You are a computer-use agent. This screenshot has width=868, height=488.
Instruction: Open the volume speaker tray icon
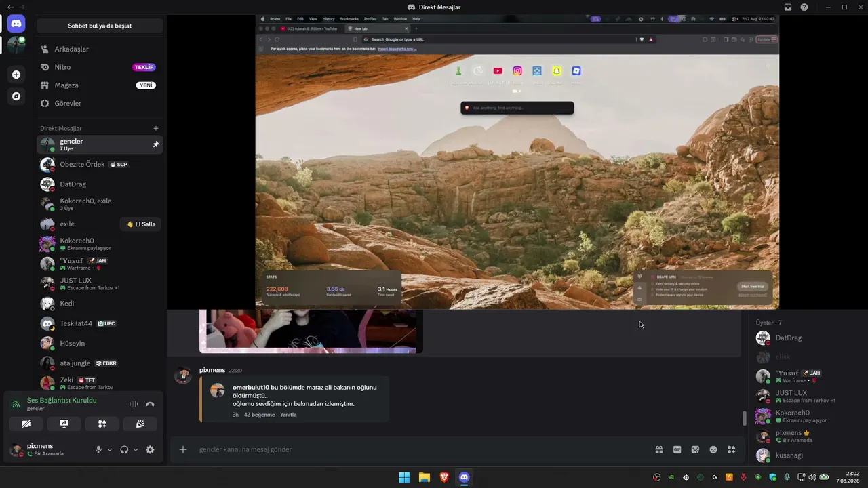pos(812,477)
